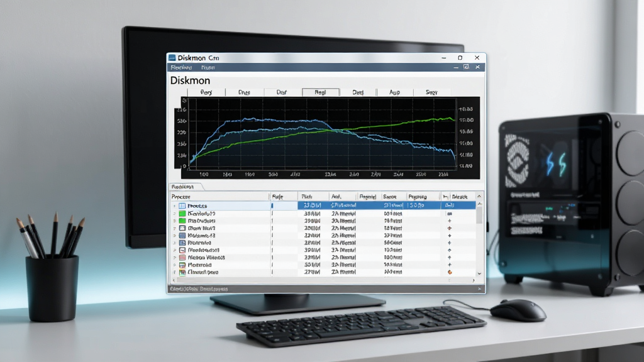Click the monitor icon of Plotrroad row

coord(182,265)
